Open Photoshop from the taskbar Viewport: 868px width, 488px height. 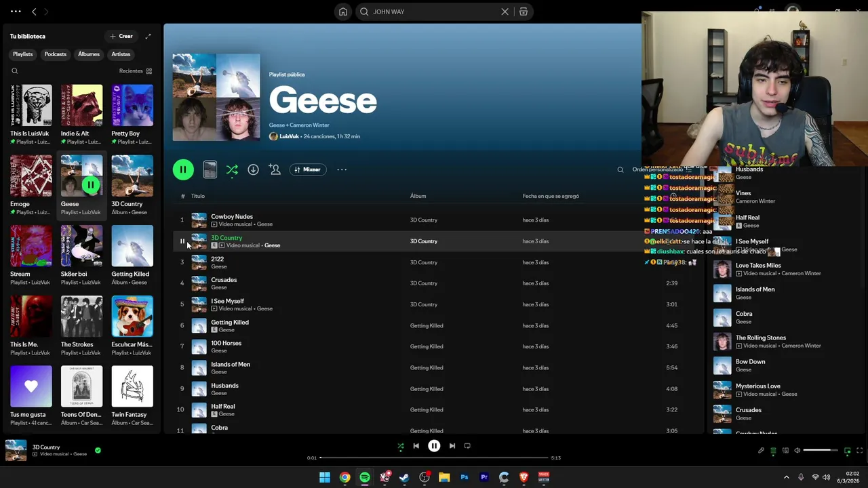(x=464, y=477)
